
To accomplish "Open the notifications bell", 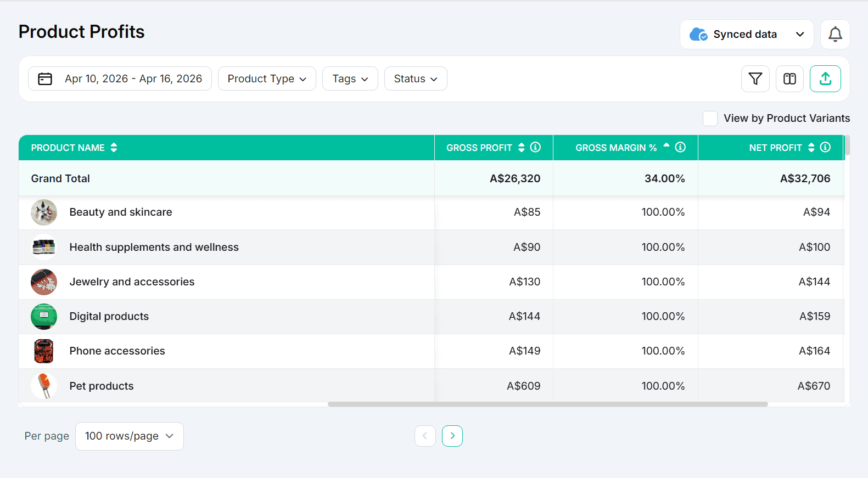I will point(835,35).
